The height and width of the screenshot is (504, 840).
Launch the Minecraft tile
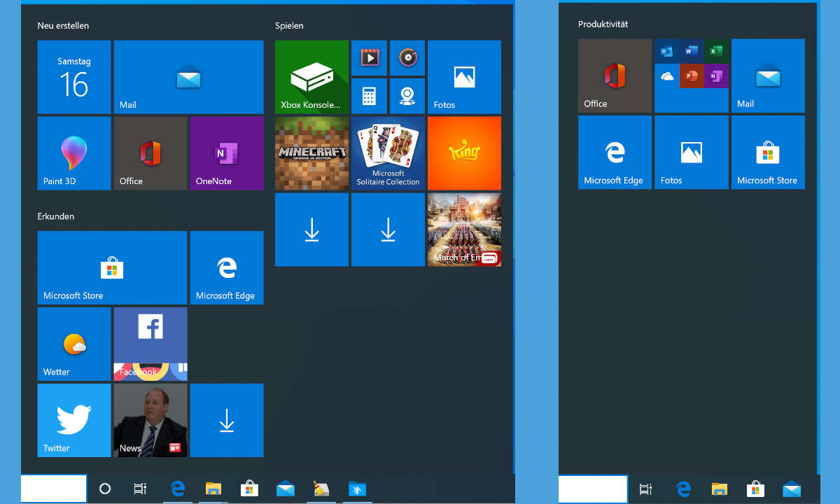[x=311, y=153]
